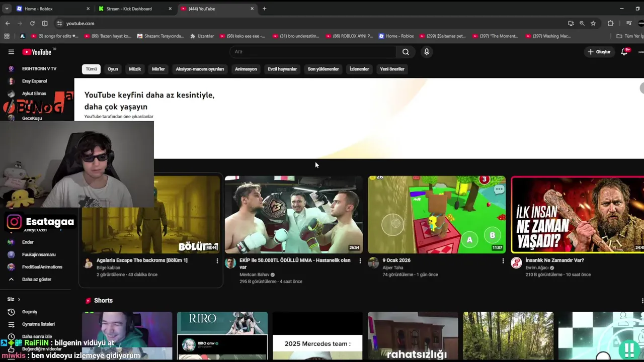Play the '9 Ocak 2026' video thumbnail
644x362 pixels.
click(x=437, y=214)
